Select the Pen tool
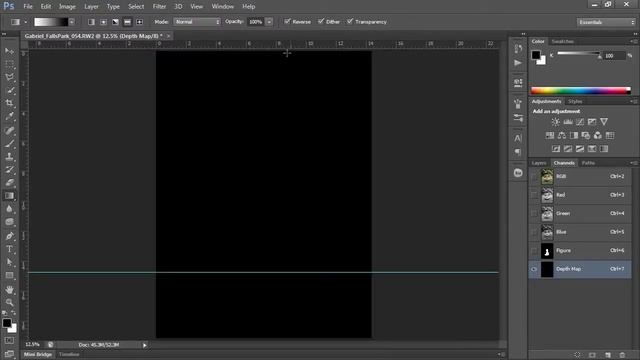Image resolution: width=640 pixels, height=360 pixels. pos(9,236)
